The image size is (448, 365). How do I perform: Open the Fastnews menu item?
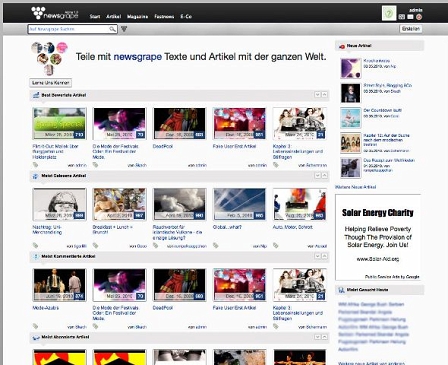(164, 16)
